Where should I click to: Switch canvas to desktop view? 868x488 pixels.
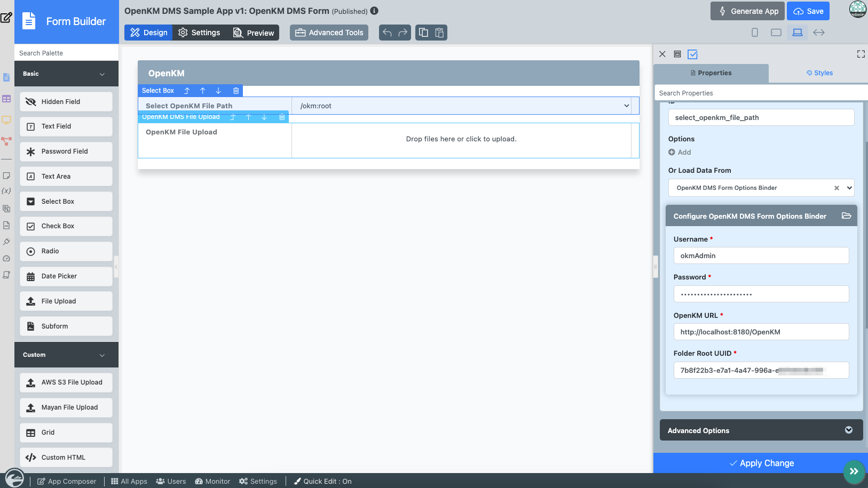pos(798,33)
